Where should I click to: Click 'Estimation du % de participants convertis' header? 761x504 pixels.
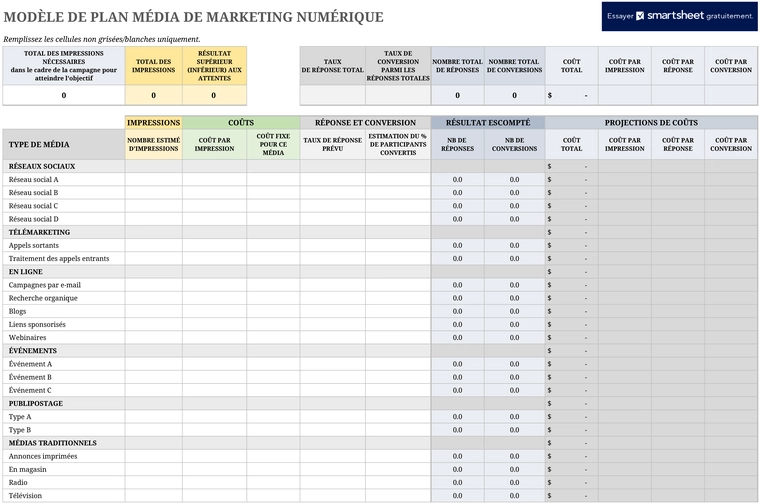point(398,144)
